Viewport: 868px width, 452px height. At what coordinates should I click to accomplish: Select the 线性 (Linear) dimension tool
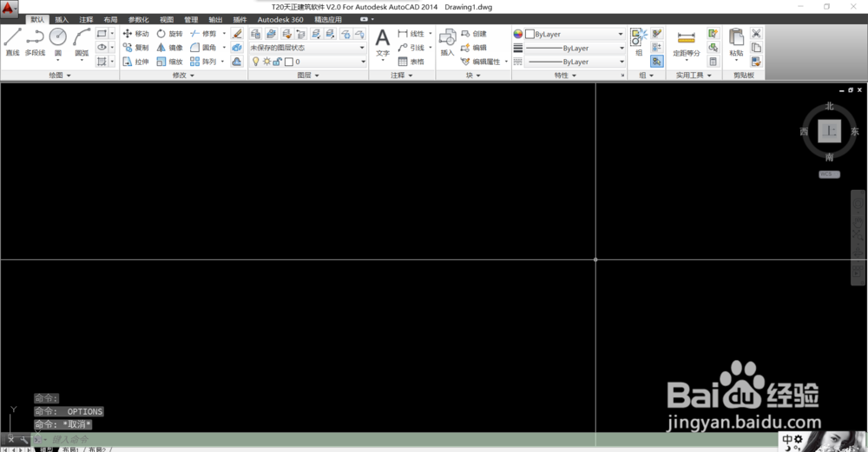[x=411, y=34]
